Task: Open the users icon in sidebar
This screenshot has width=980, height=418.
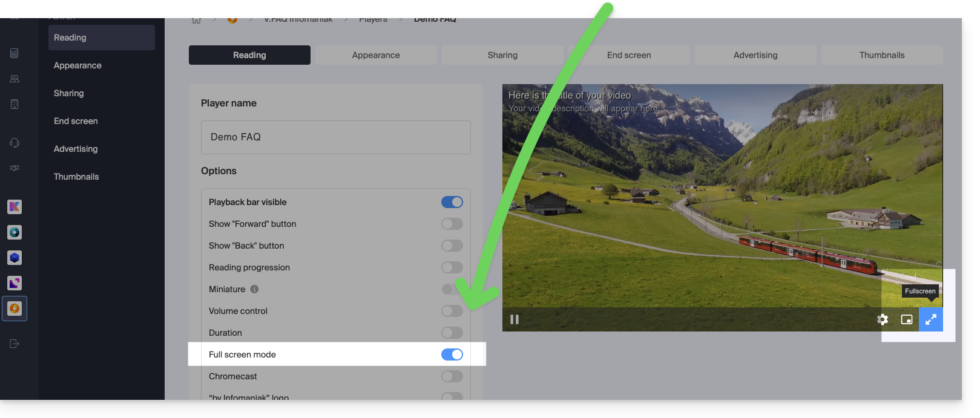Action: pos(15,79)
